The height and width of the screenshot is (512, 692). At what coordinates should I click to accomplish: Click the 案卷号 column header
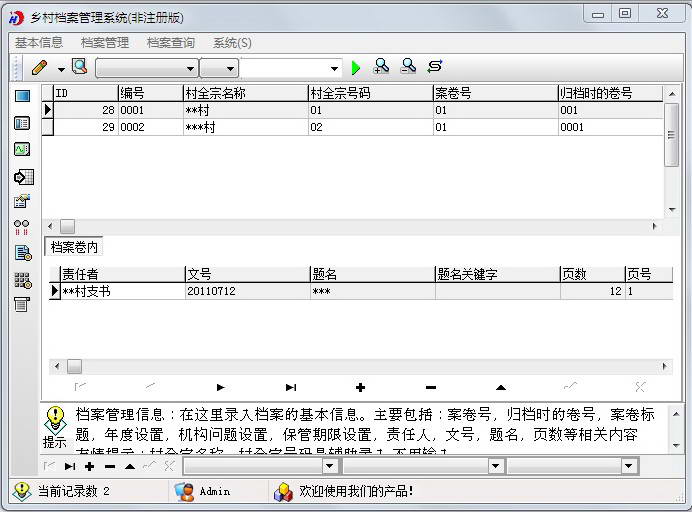pos(495,93)
